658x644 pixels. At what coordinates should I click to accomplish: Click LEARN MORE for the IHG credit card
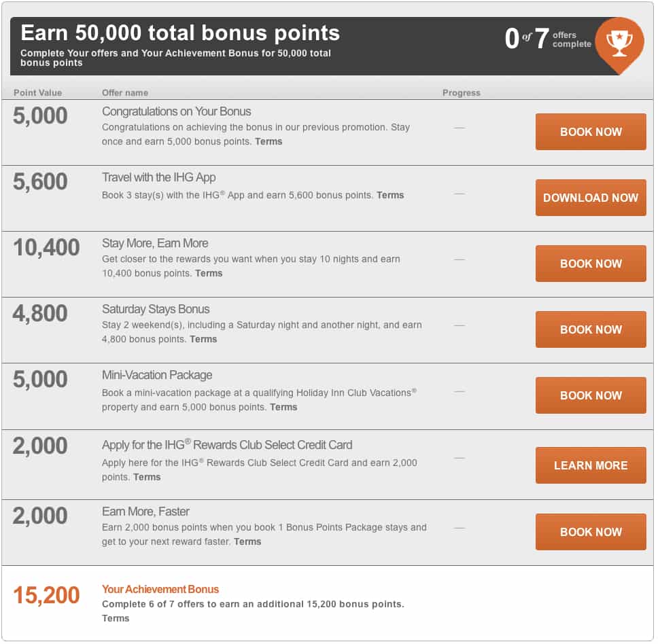(590, 465)
